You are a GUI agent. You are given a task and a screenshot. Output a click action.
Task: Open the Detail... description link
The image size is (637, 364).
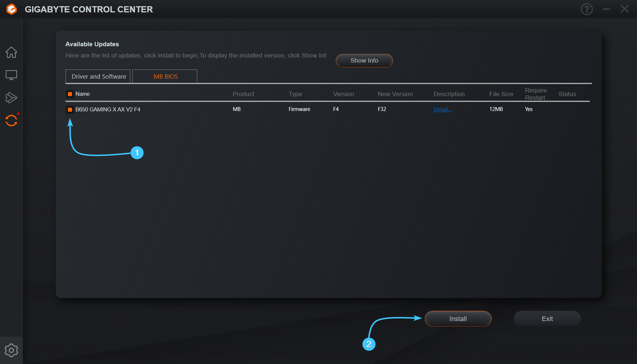pos(442,110)
